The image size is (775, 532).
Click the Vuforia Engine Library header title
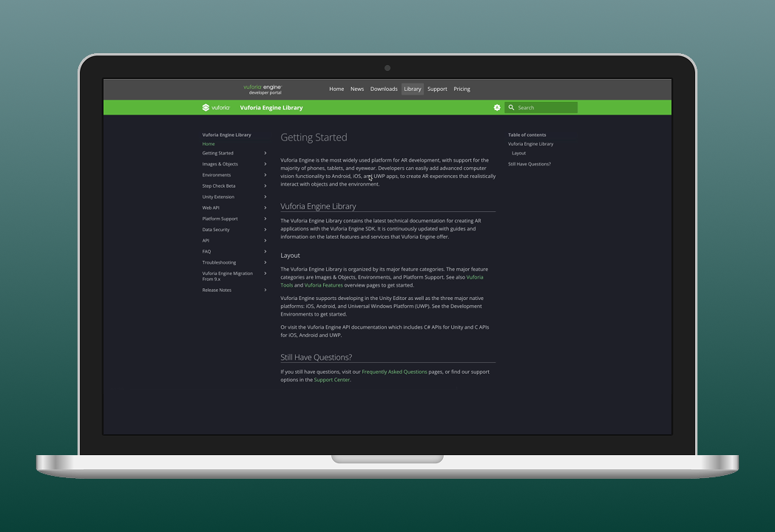point(271,108)
